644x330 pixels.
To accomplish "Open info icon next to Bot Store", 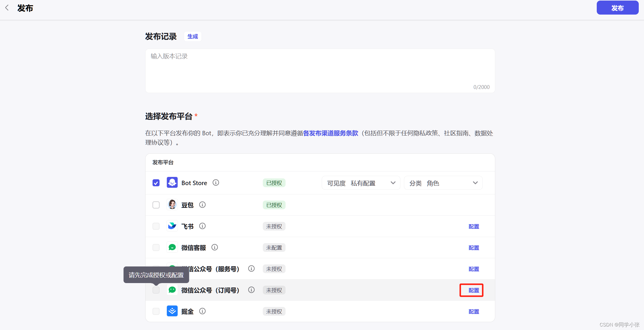I will point(216,182).
